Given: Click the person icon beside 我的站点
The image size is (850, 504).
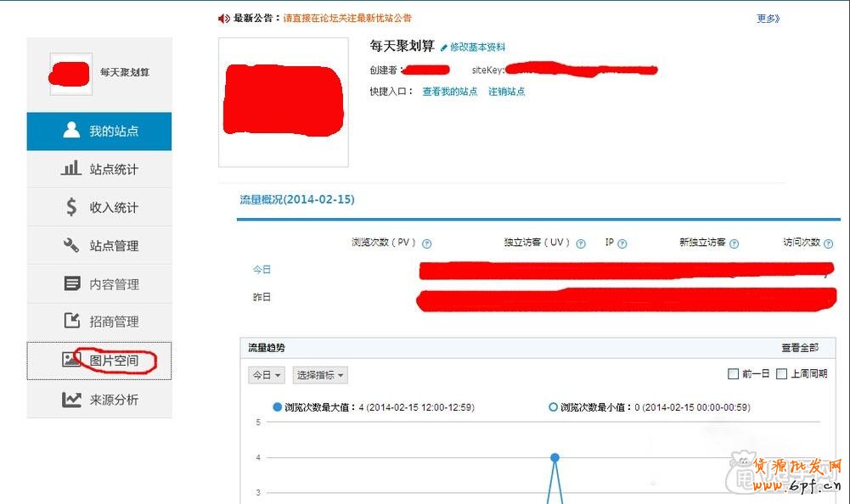Looking at the screenshot, I should [71, 131].
